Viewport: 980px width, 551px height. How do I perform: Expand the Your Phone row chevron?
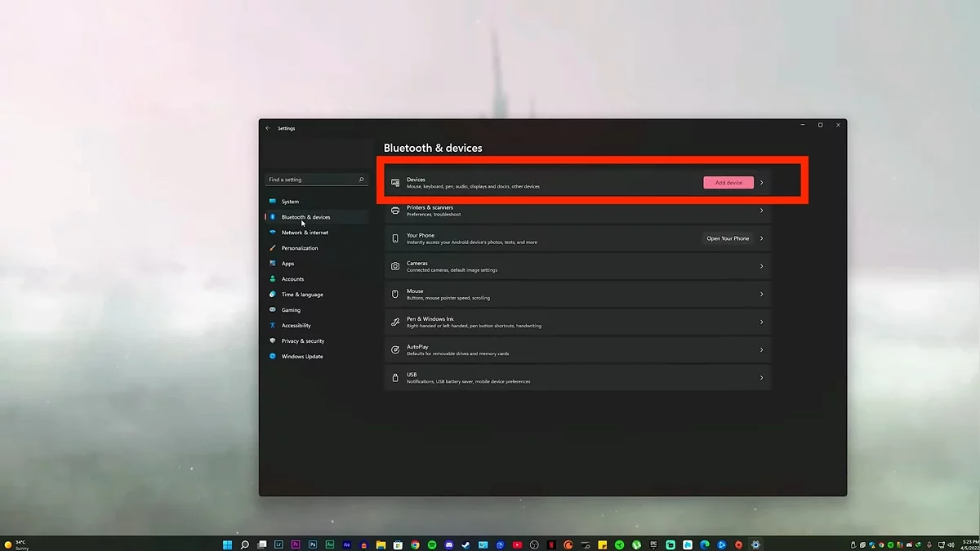[x=761, y=238]
